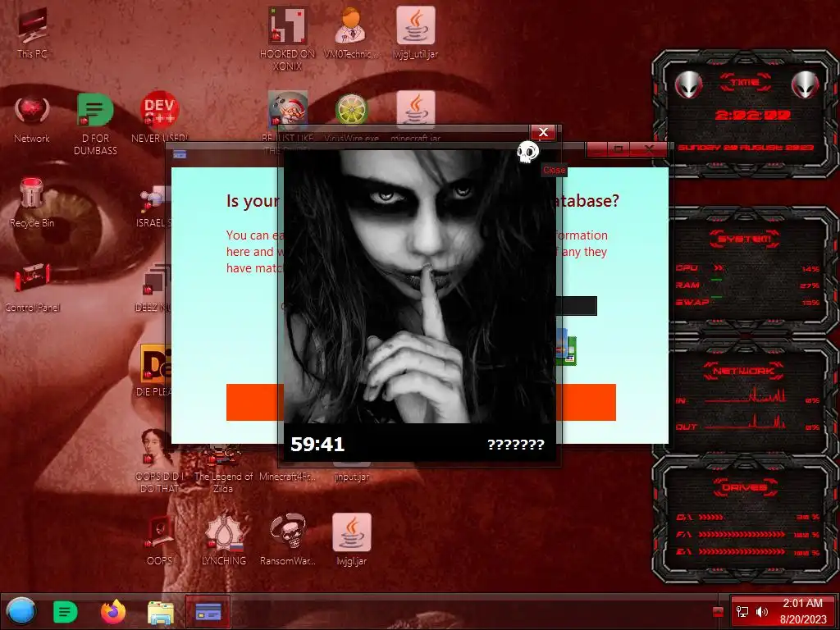Image resolution: width=840 pixels, height=630 pixels.
Task: Open the network tray icon
Action: point(742,612)
